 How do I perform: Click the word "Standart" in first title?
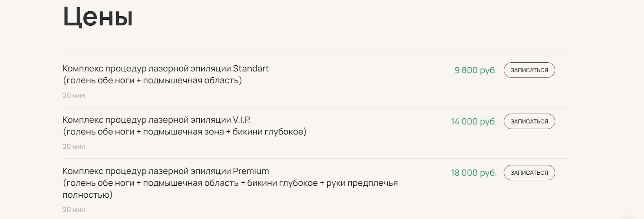(251, 68)
